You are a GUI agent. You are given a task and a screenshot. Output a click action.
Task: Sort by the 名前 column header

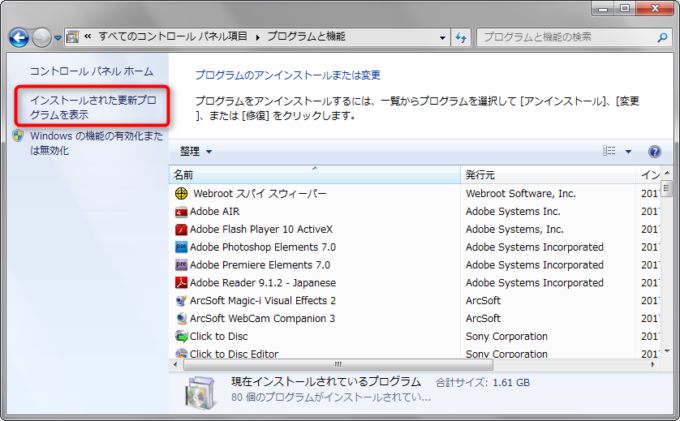[x=315, y=175]
